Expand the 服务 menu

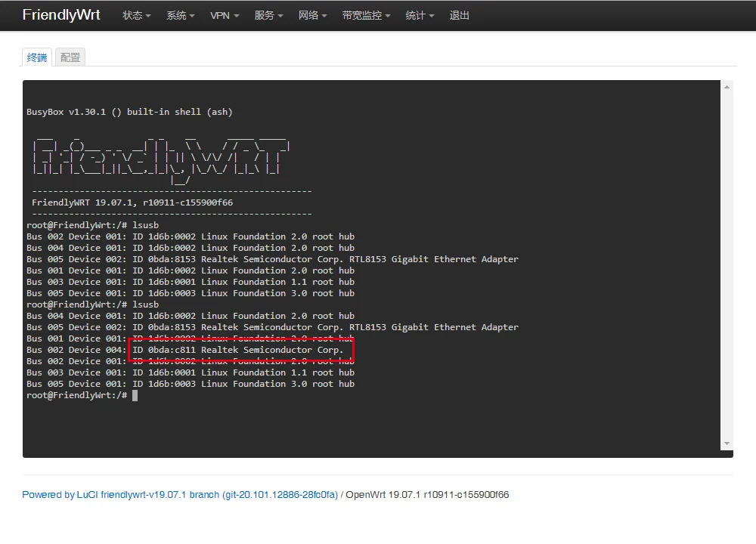(268, 15)
